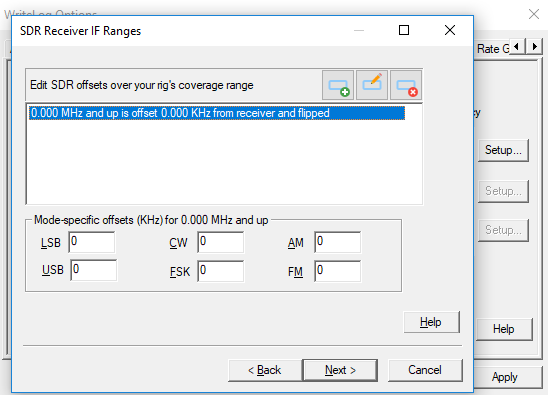Click the enabled Setup... button in WriteLog Options
The height and width of the screenshot is (395, 548).
(503, 150)
